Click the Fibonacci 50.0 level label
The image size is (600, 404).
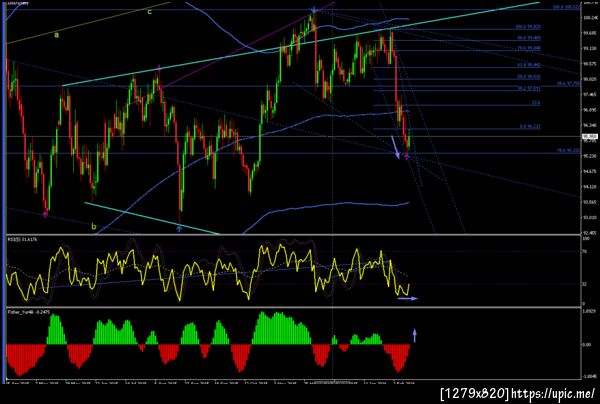pos(529,77)
